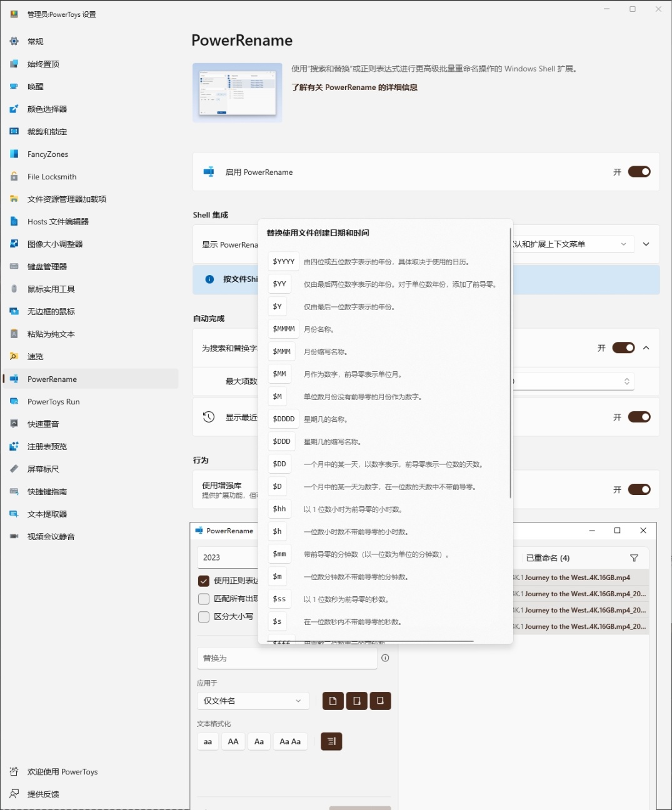Toggle the 使用增强库 switch
Viewport: 672px width, 810px height.
[639, 489]
